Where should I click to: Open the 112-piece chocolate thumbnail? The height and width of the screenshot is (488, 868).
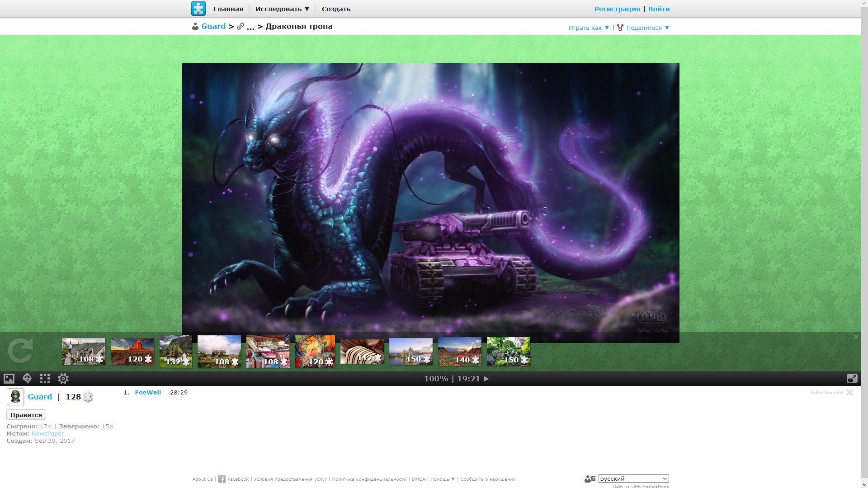362,352
